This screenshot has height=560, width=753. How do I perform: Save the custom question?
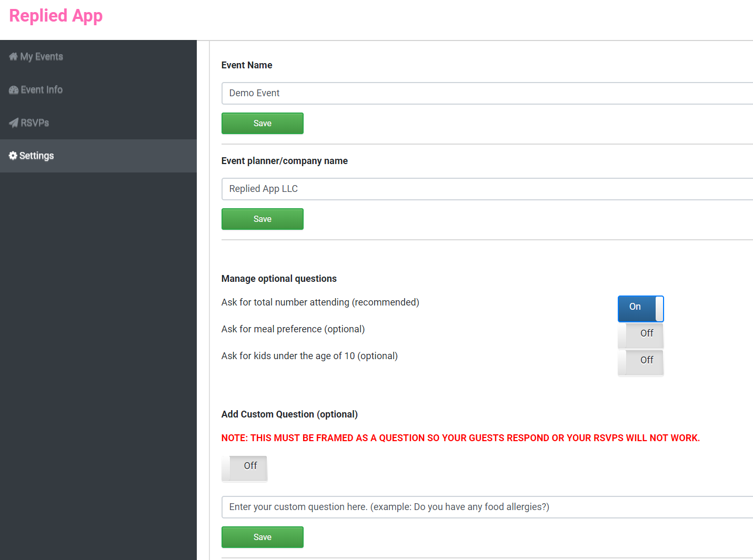tap(262, 537)
